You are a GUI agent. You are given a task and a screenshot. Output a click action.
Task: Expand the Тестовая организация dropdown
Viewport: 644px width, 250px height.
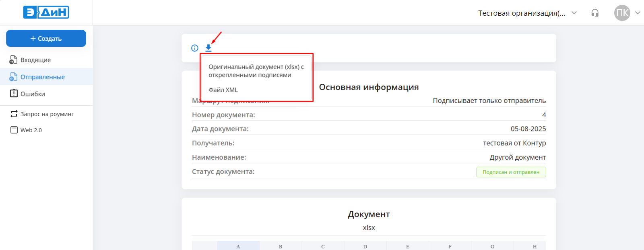tap(574, 13)
